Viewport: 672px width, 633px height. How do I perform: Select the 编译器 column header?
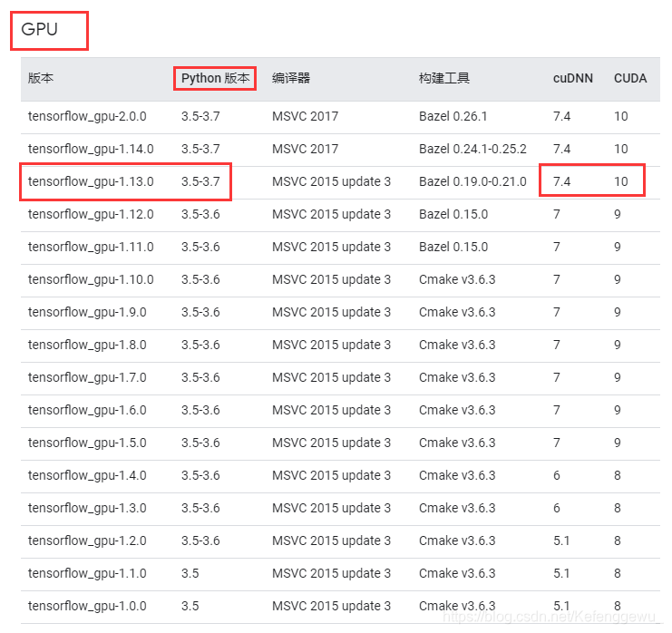[291, 78]
